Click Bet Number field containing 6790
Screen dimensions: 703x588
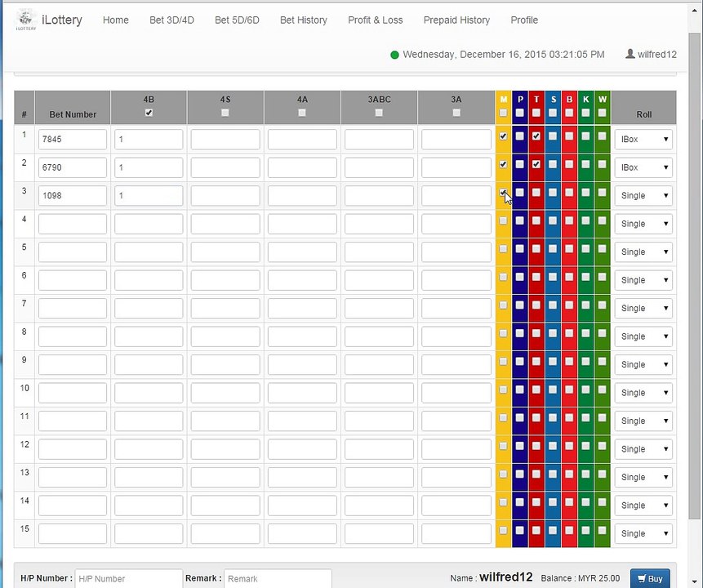coord(73,167)
